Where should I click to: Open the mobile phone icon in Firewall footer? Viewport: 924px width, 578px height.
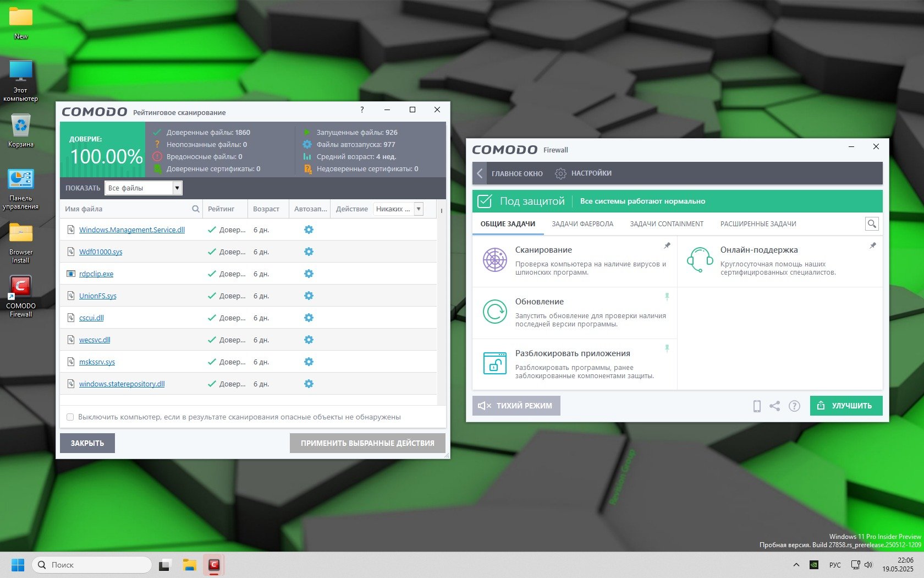pos(757,406)
